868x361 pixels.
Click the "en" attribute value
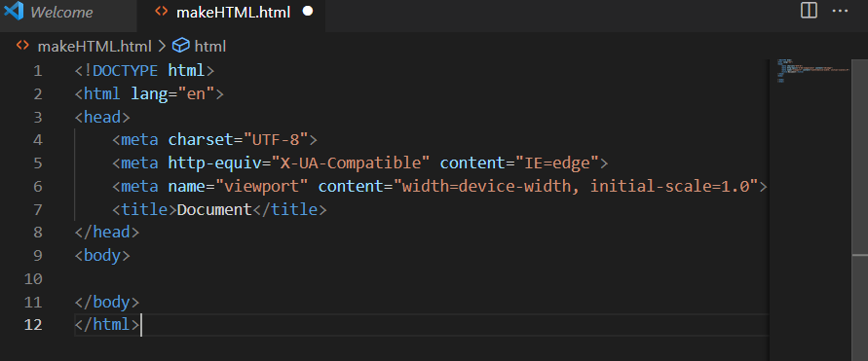pos(196,94)
